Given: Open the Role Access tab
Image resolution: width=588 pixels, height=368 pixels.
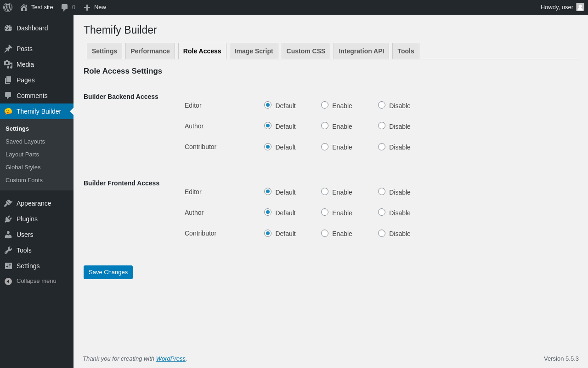Looking at the screenshot, I should 202,51.
